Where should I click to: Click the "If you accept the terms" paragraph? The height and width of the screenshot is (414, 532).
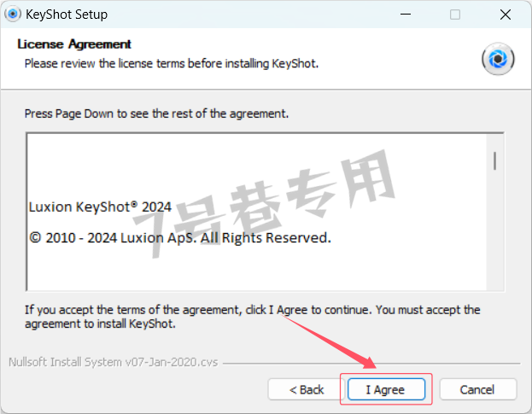(252, 317)
